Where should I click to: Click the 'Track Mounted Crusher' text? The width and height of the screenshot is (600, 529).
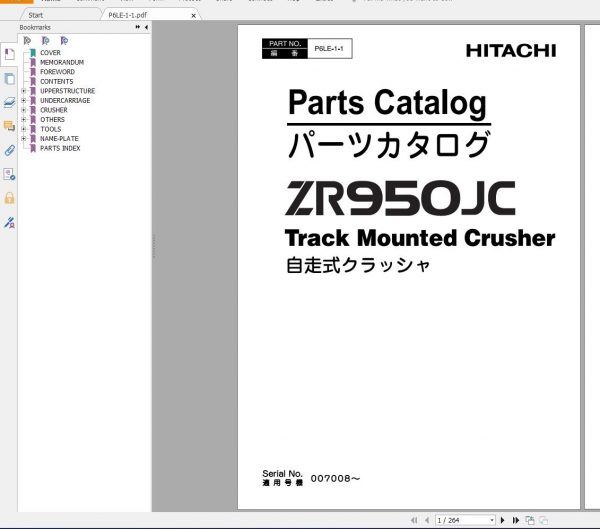[x=420, y=238]
